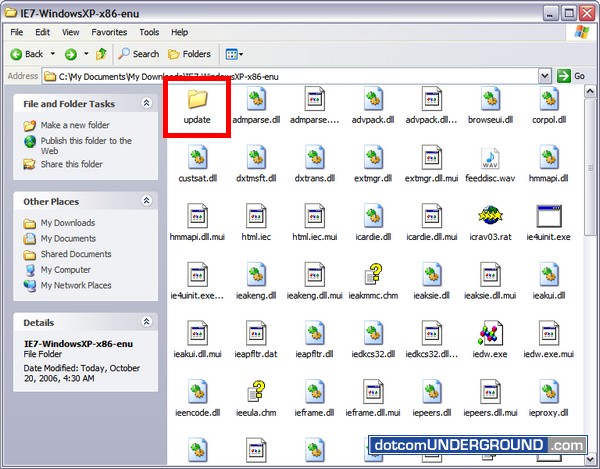Go back with the Back button

click(x=27, y=54)
